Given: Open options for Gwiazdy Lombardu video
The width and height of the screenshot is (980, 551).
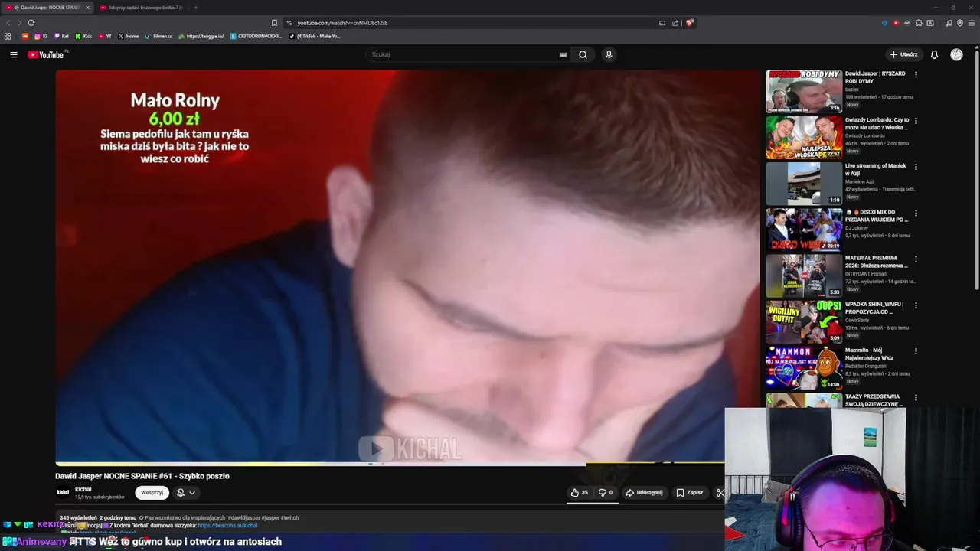Looking at the screenshot, I should tap(916, 121).
